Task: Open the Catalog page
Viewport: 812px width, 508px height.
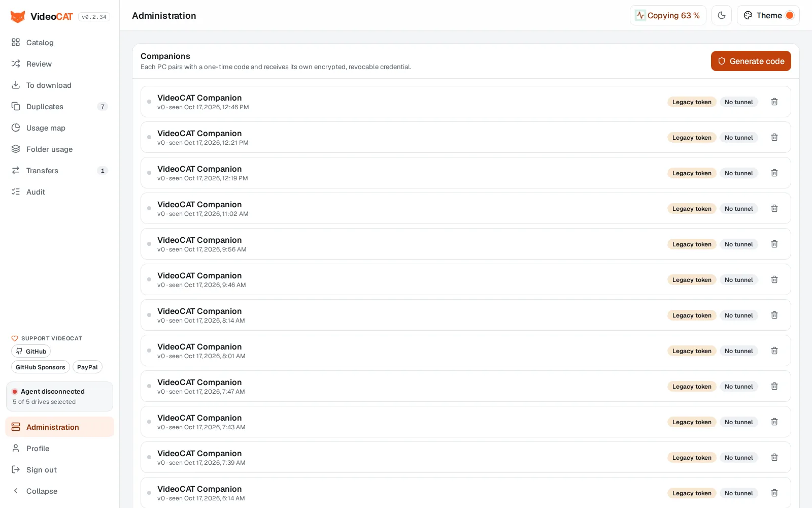Action: coord(59,43)
